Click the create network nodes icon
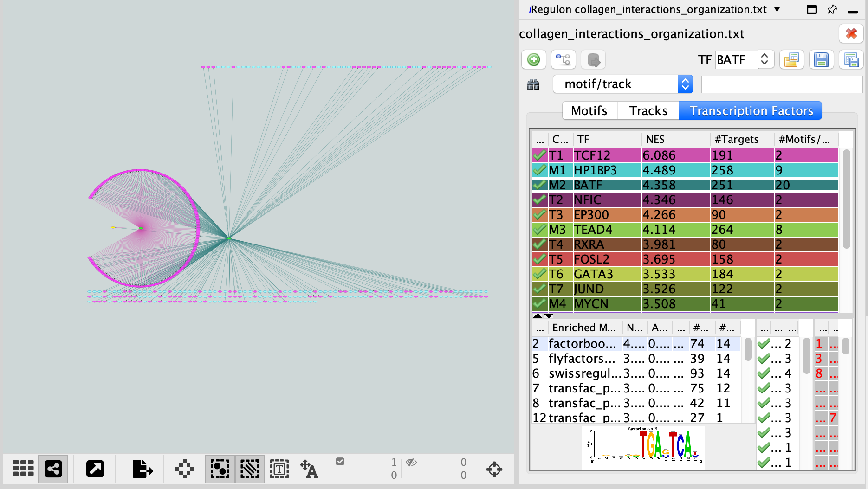868x489 pixels. click(564, 59)
